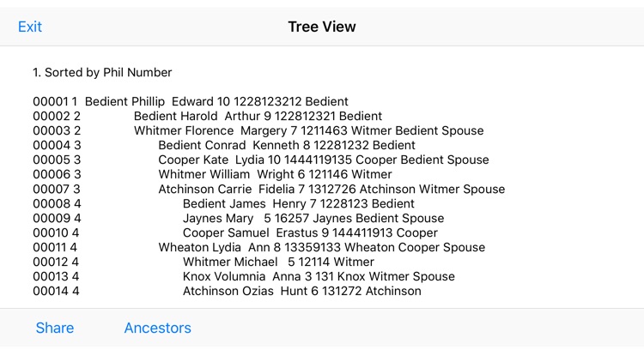Viewport: 644px width, 362px height.
Task: Select the Sorted by Phil Number heading
Action: coord(102,72)
